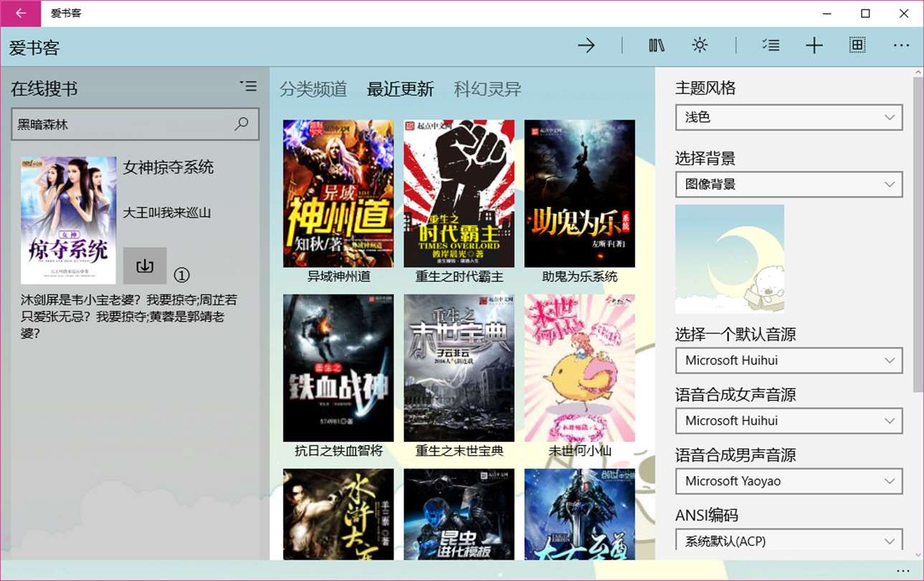Viewport: 924px width, 581px height.
Task: Click the 女神掠夺系统 search result cover
Action: (69, 220)
